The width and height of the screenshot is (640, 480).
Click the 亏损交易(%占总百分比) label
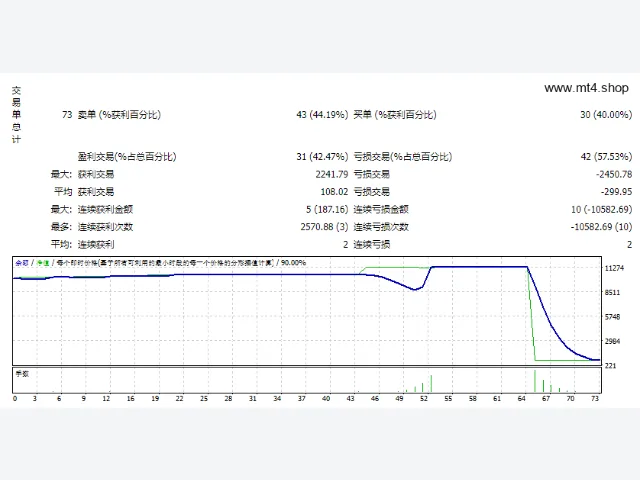pos(402,157)
